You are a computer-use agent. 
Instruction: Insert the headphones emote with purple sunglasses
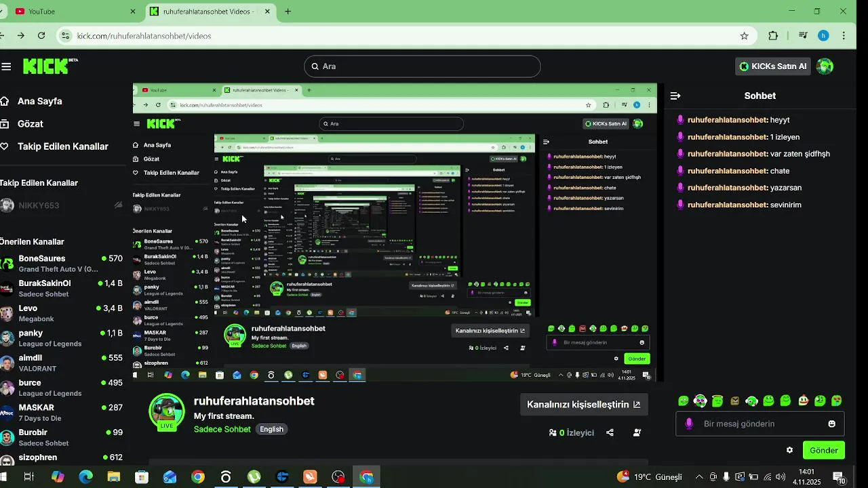pos(701,401)
